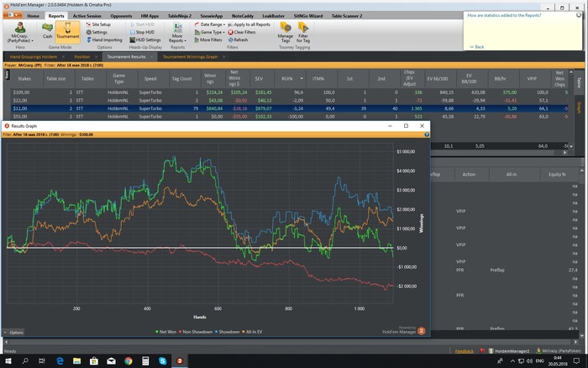
Task: Open the SnowieApp tab
Action: (212, 16)
